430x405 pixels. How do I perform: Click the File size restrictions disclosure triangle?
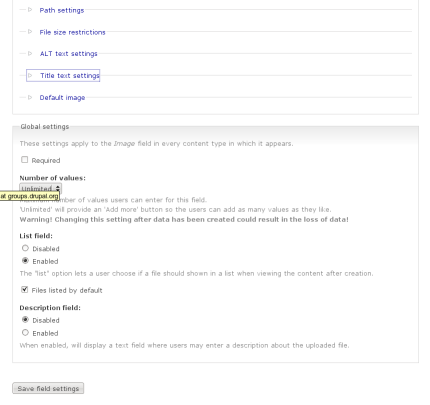coord(30,32)
